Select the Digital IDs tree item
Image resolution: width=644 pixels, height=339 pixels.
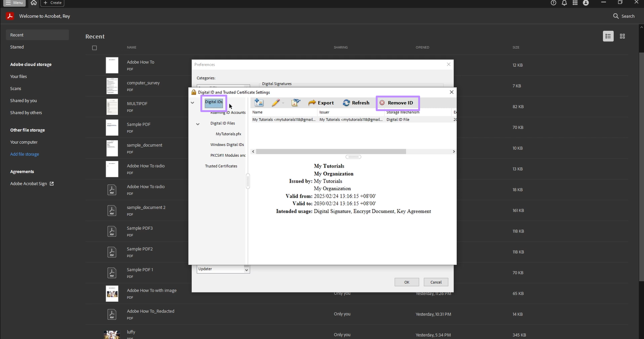pyautogui.click(x=214, y=102)
